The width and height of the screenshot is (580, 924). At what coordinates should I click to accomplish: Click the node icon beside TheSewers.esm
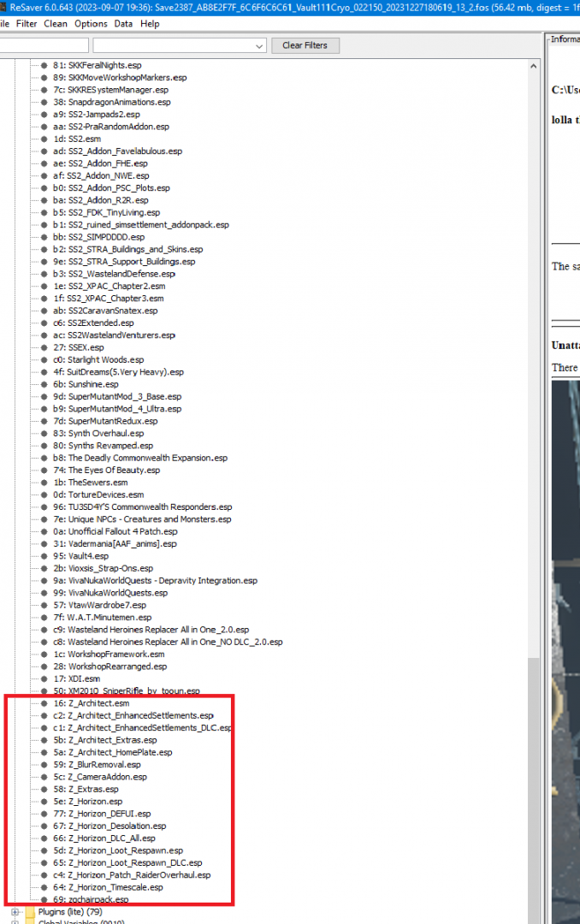[44, 483]
